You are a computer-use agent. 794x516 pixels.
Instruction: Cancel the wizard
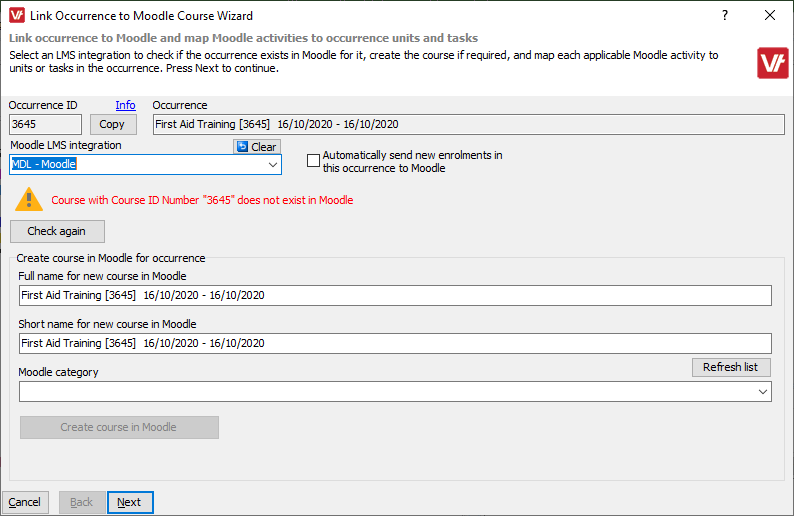click(x=25, y=502)
